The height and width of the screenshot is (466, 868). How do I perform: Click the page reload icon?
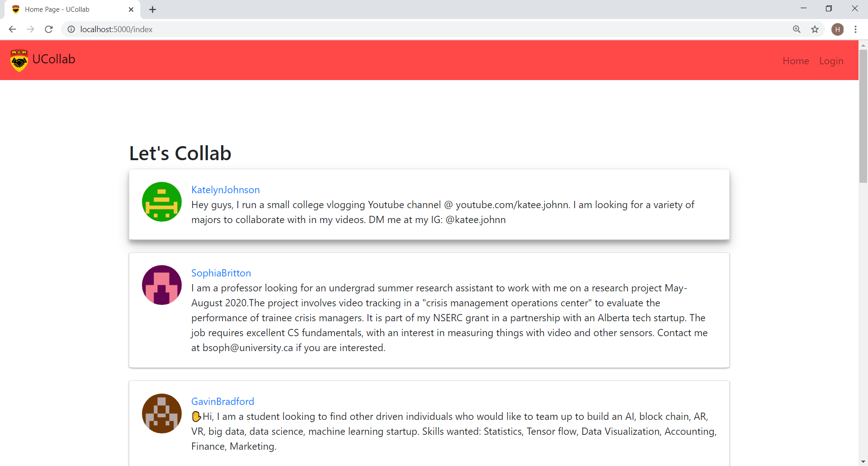[48, 29]
